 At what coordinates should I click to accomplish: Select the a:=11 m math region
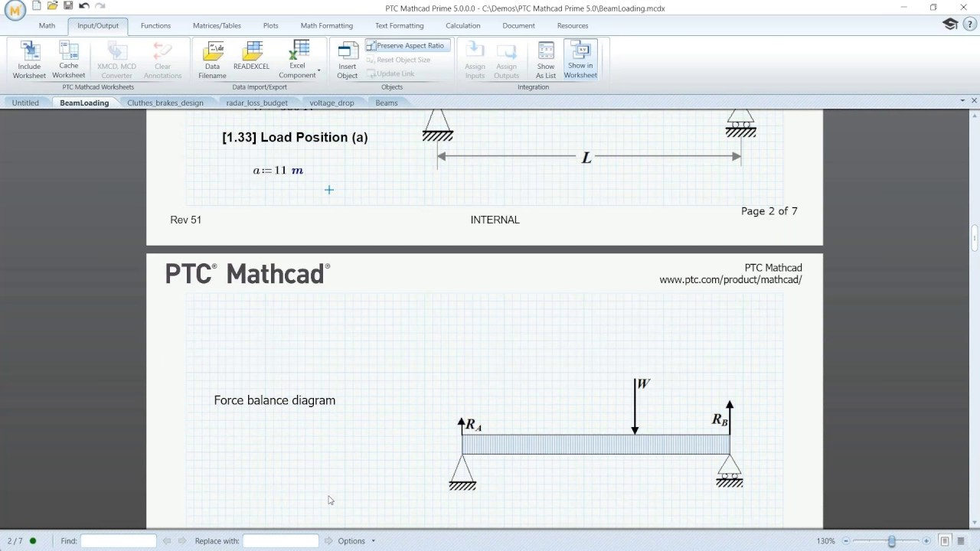pos(278,171)
